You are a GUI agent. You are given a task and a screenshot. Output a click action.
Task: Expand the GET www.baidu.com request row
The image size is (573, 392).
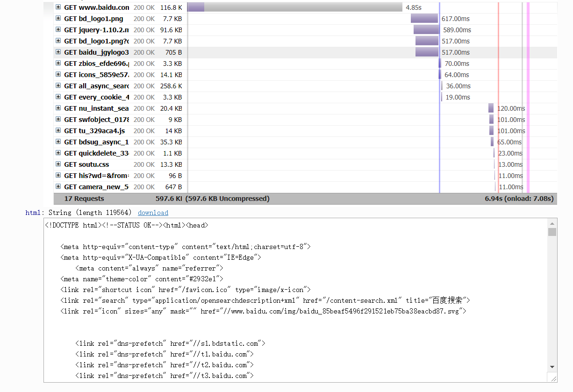coord(58,7)
